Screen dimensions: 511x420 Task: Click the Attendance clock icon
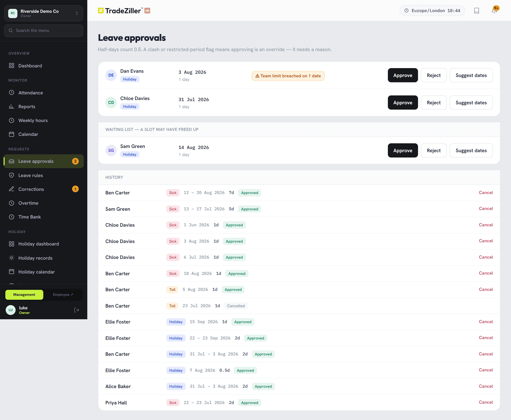click(11, 92)
